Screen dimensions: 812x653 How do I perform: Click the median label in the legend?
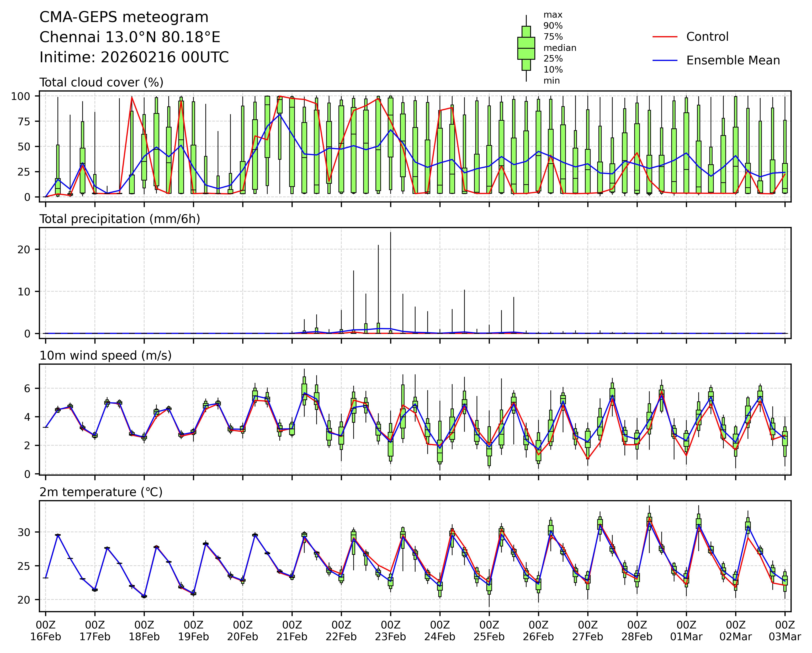[560, 48]
